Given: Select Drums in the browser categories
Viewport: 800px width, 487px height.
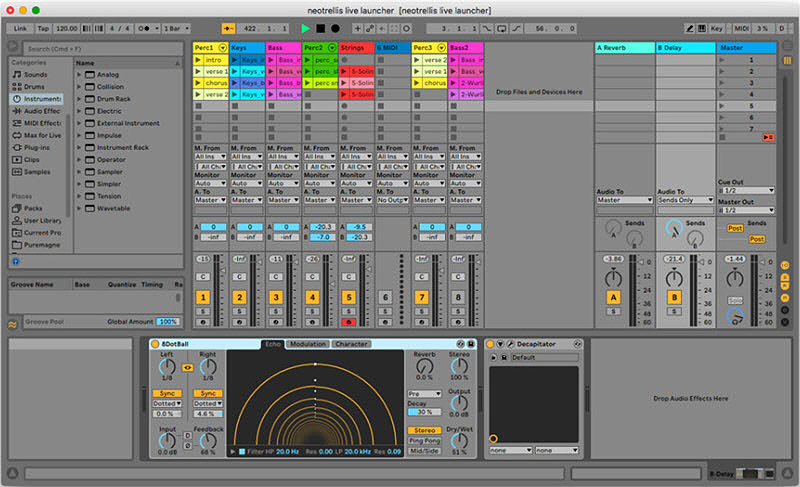Looking at the screenshot, I should click(x=34, y=87).
